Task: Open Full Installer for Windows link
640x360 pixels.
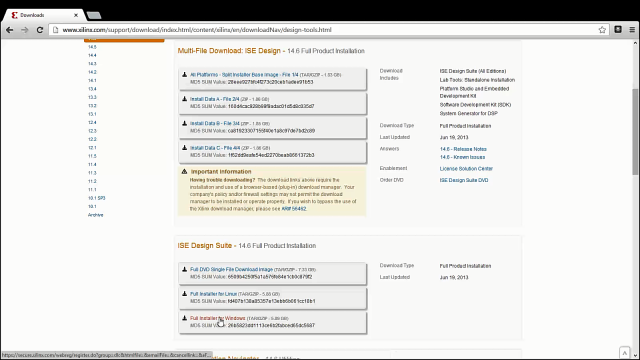Action: tap(218, 318)
